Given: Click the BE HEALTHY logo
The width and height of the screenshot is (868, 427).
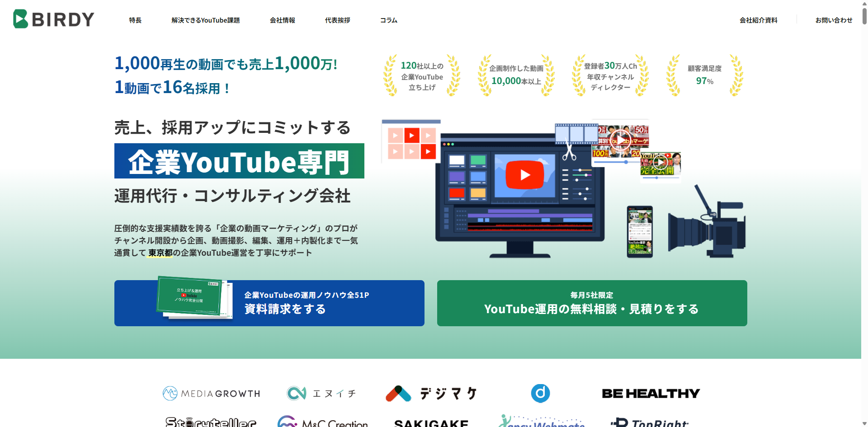Looking at the screenshot, I should pyautogui.click(x=650, y=394).
